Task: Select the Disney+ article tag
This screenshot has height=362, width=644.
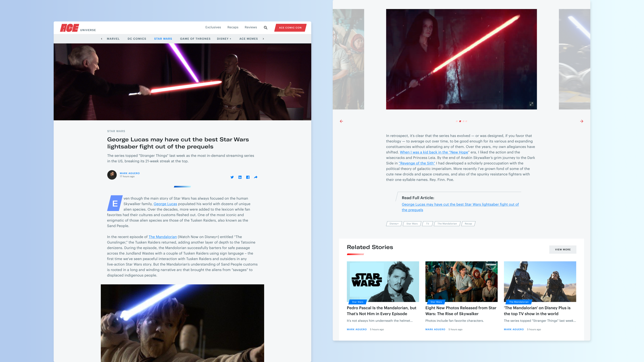Action: coord(394,224)
